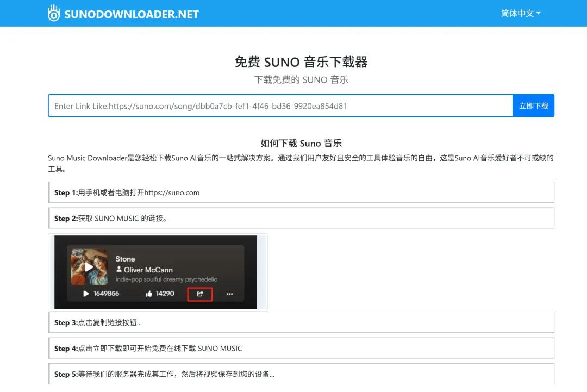587x392 pixels.
Task: Select the 下载免费的 SUNO 音乐 subtitle
Action: (301, 80)
